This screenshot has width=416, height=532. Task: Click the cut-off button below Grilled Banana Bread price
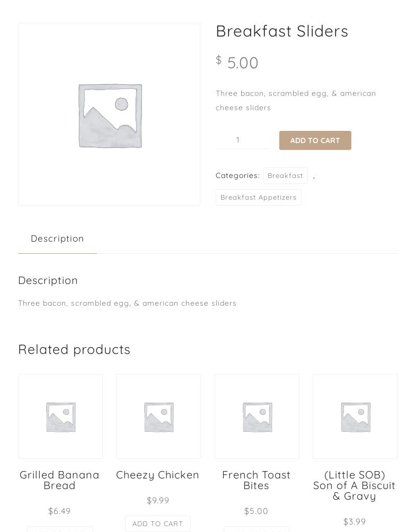click(60, 529)
